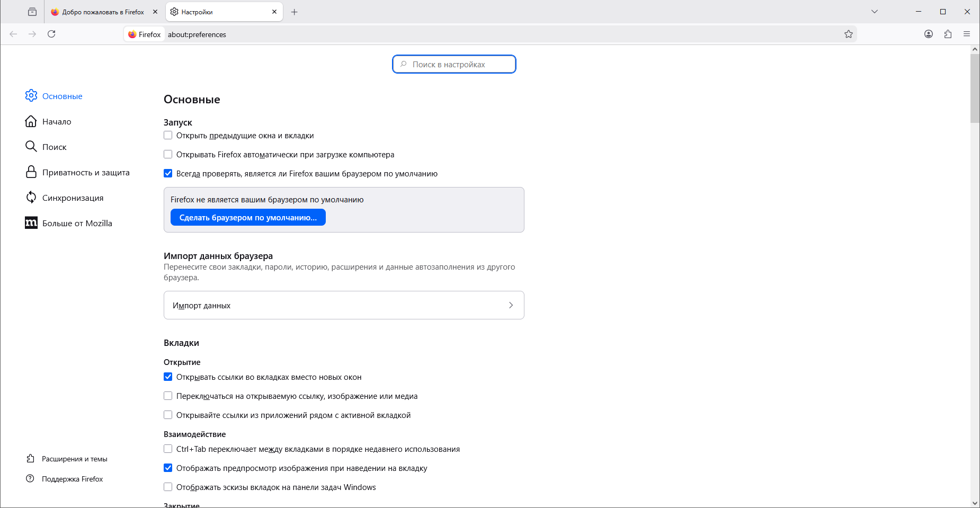Open a new tab with plus icon
The height and width of the screenshot is (508, 980).
point(295,12)
